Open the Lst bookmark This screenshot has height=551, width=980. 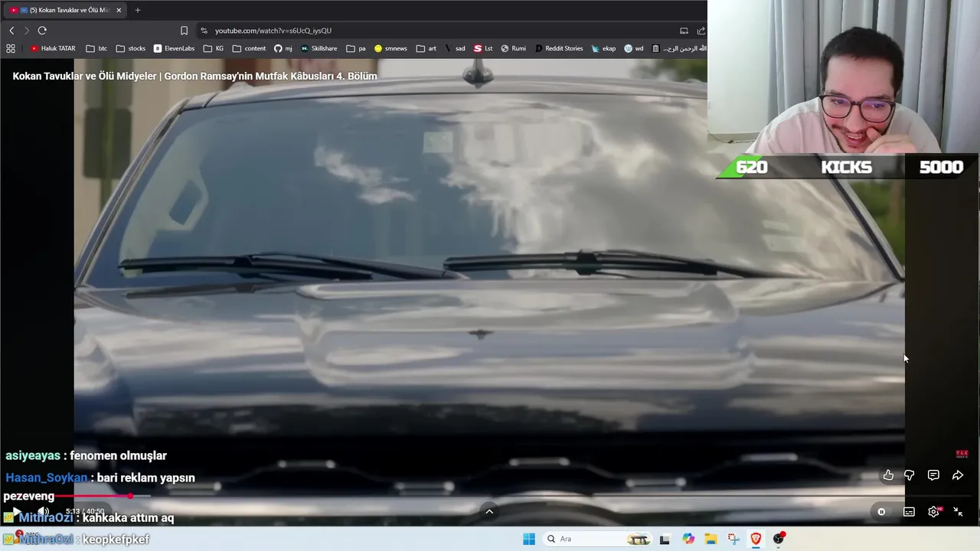(483, 48)
